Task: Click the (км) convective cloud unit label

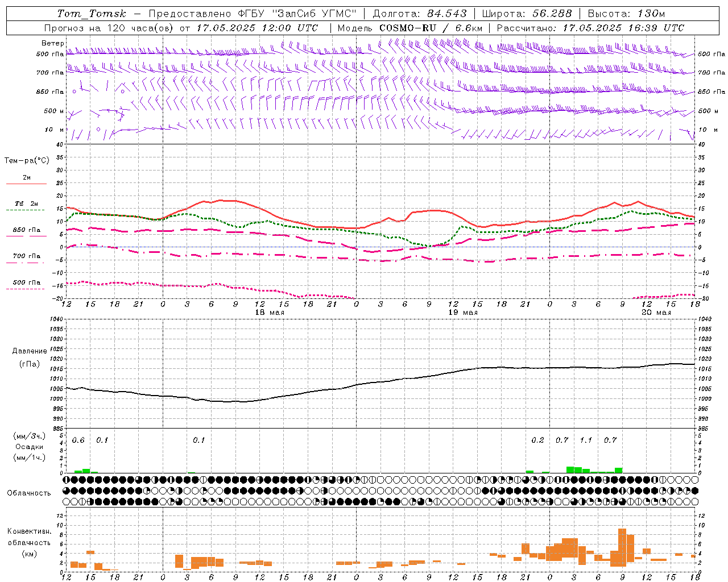Action: (x=30, y=554)
